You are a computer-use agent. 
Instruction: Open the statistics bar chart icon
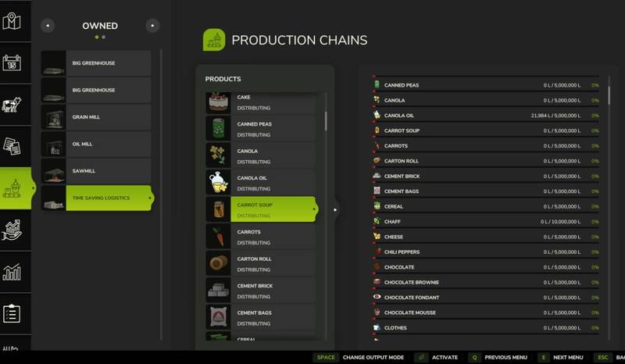click(x=12, y=272)
